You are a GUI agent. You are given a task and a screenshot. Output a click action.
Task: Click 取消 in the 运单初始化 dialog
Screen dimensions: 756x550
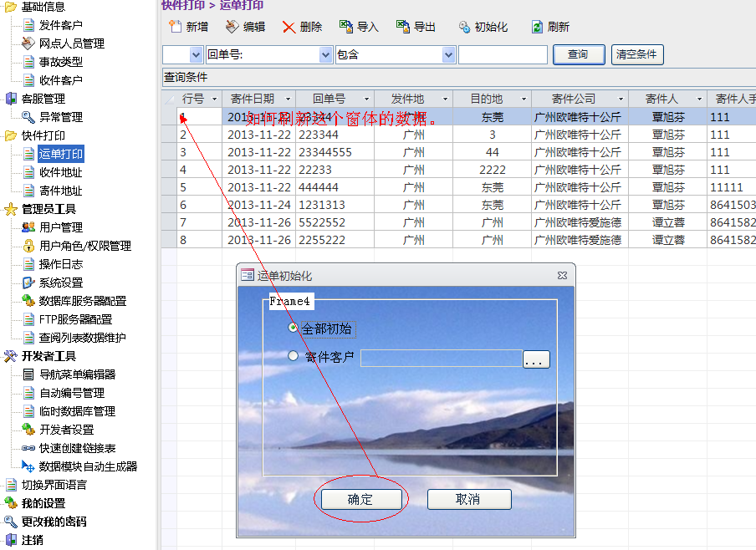point(469,499)
